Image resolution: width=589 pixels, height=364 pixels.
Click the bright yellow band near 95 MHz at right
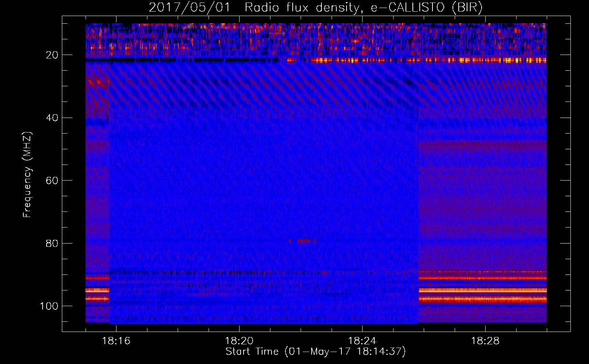point(483,290)
